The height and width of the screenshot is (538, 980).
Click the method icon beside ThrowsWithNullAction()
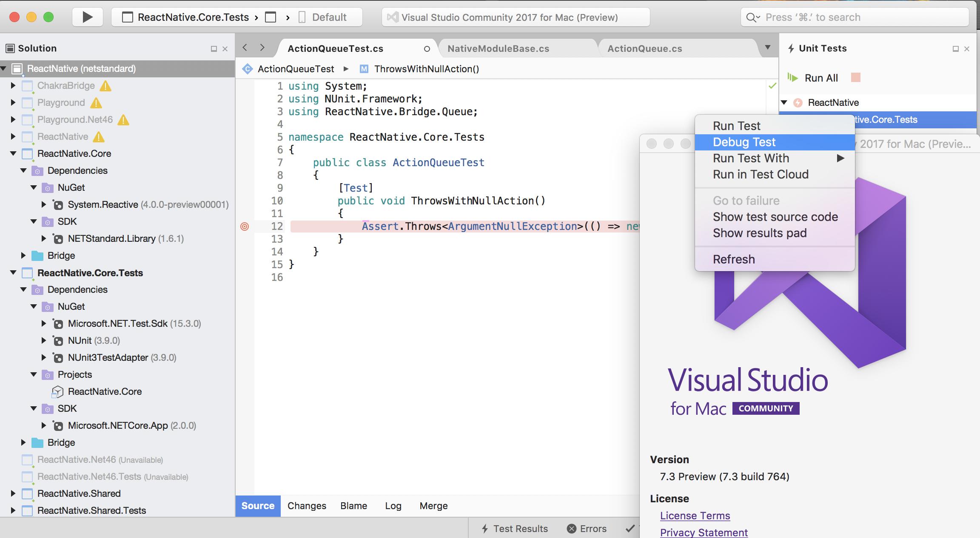point(364,69)
